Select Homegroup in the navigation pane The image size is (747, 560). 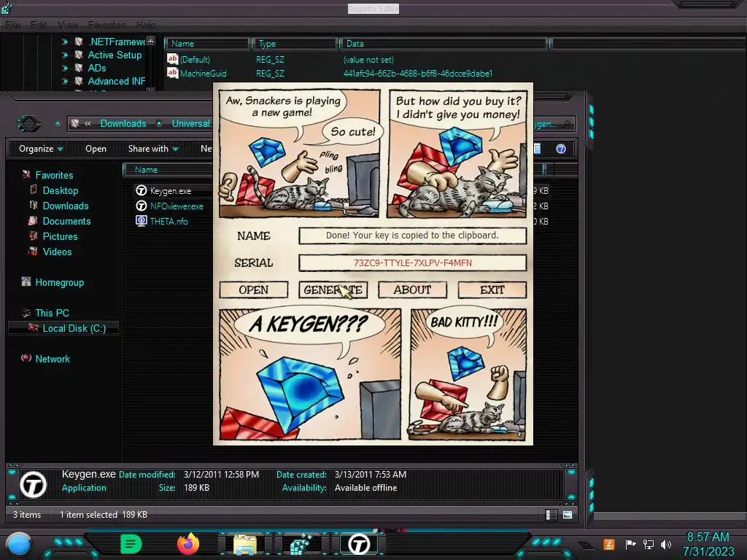coord(60,282)
